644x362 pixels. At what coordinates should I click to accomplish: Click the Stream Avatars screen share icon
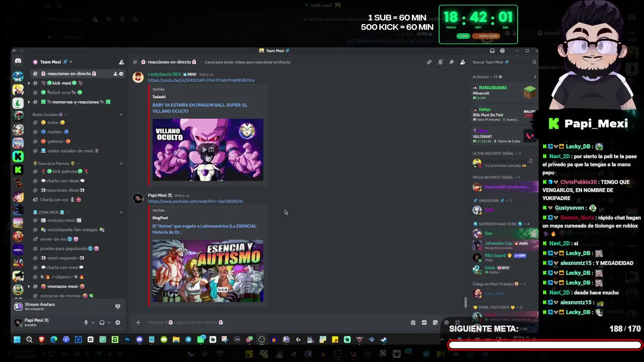(118, 306)
